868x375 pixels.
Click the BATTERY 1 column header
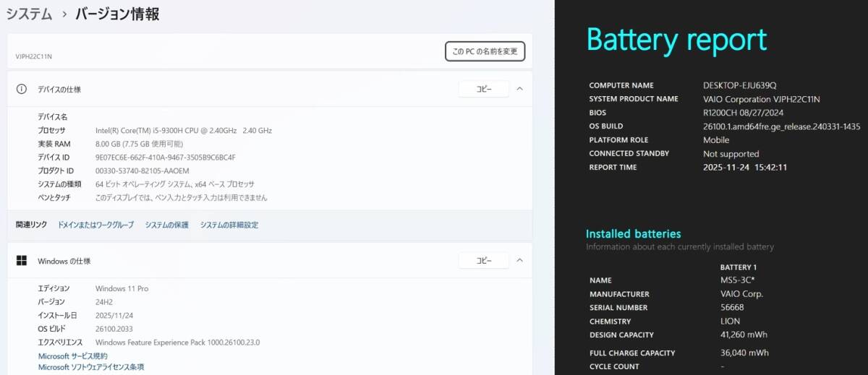pyautogui.click(x=739, y=267)
